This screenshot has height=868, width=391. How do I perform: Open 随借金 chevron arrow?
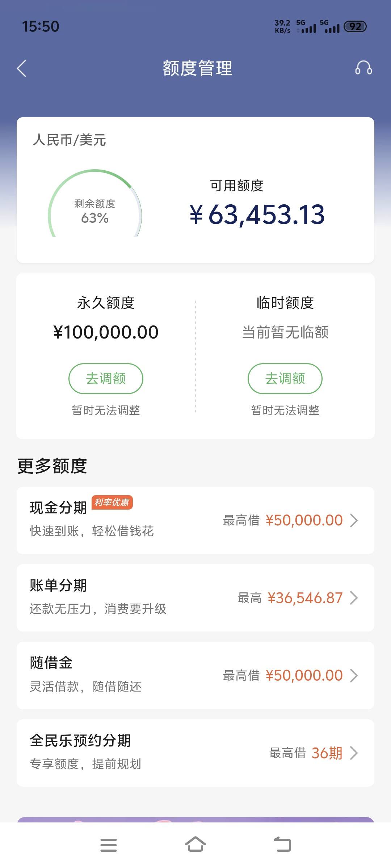pyautogui.click(x=354, y=675)
